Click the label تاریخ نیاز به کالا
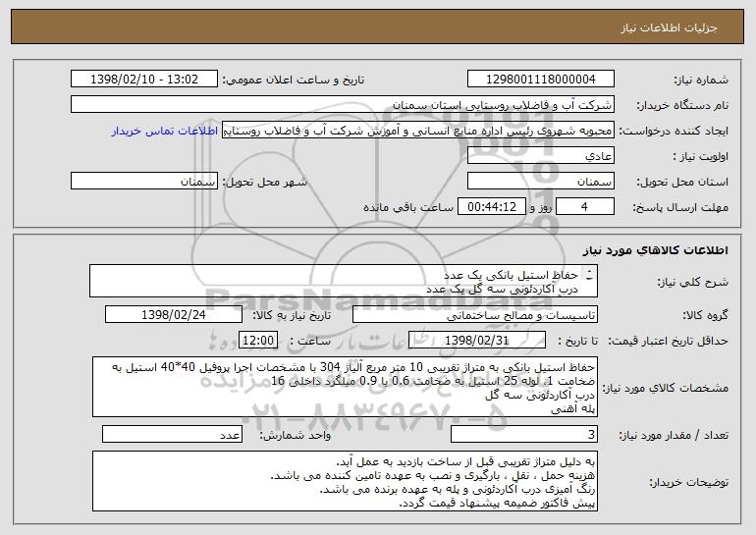Image resolution: width=756 pixels, height=535 pixels. click(292, 315)
